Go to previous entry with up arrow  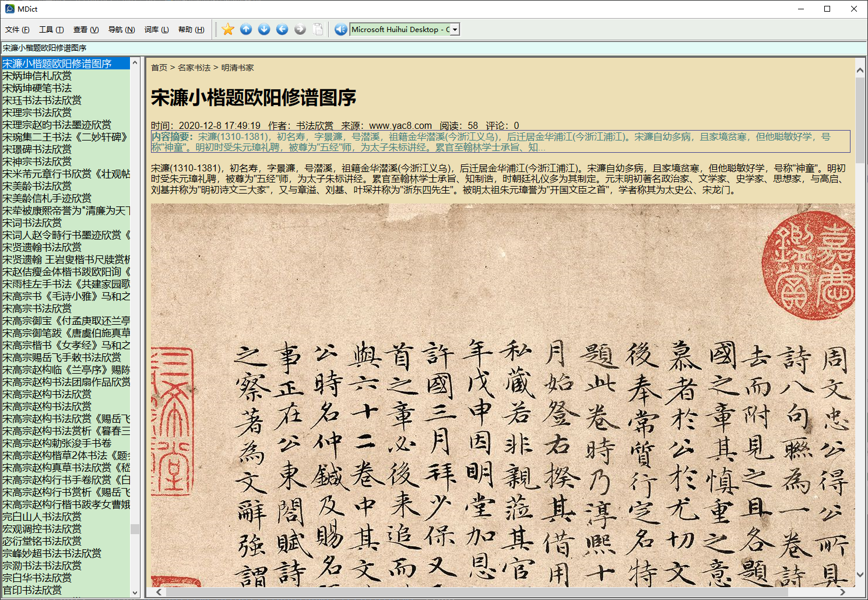tap(246, 29)
